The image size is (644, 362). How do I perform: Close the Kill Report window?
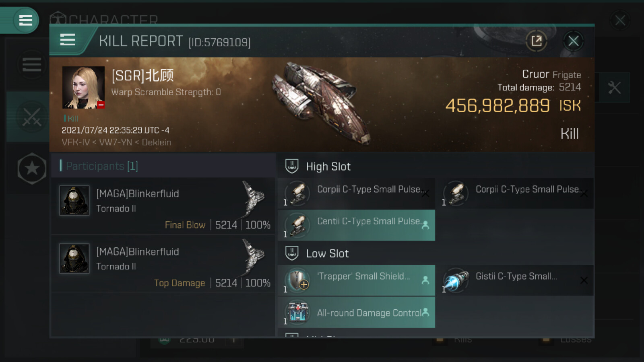[573, 41]
